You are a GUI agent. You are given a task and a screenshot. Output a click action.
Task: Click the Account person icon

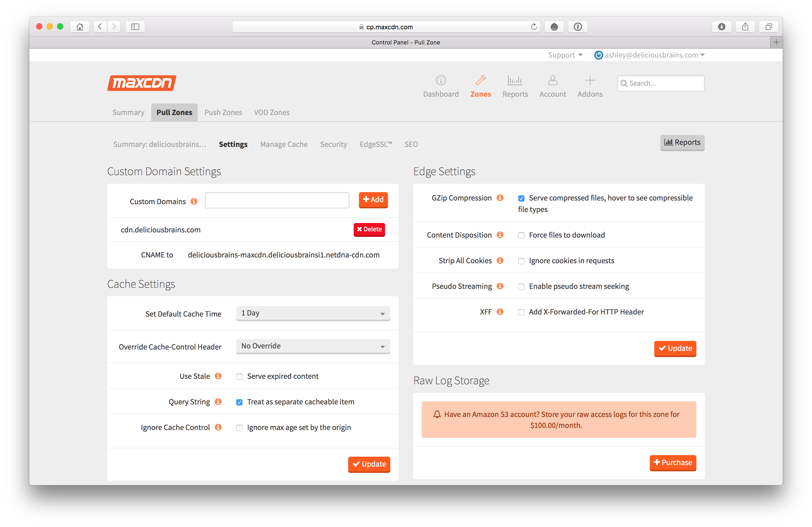552,81
